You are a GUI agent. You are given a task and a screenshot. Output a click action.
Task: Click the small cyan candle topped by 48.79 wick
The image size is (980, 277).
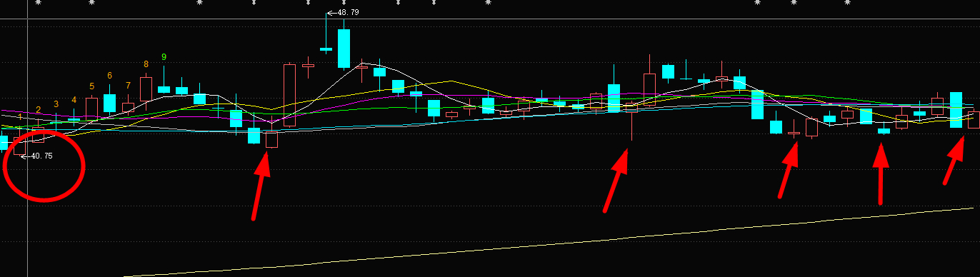coord(326,49)
